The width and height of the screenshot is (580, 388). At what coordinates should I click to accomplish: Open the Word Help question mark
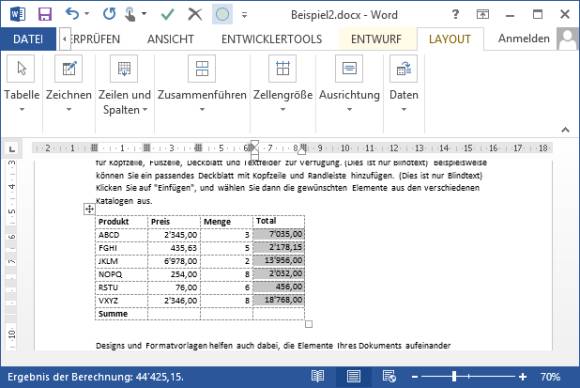pyautogui.click(x=455, y=15)
